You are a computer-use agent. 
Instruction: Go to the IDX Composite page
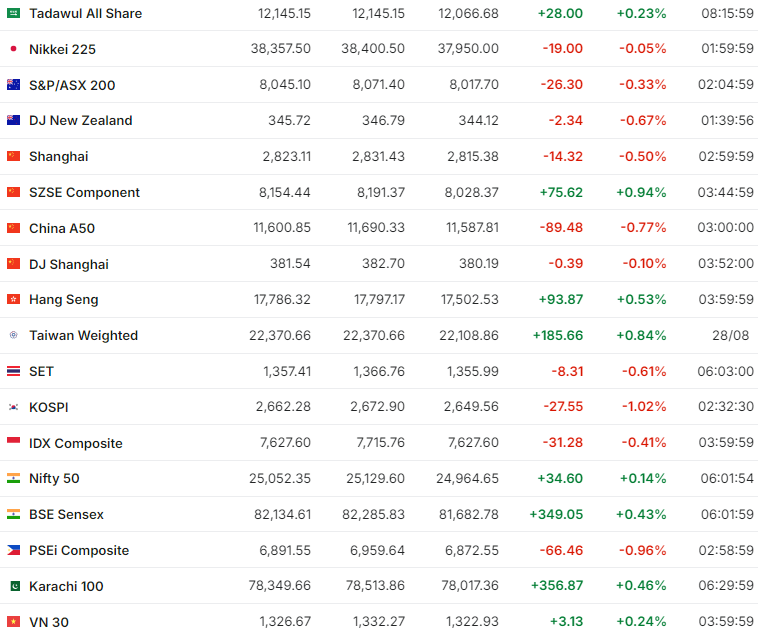[75, 443]
